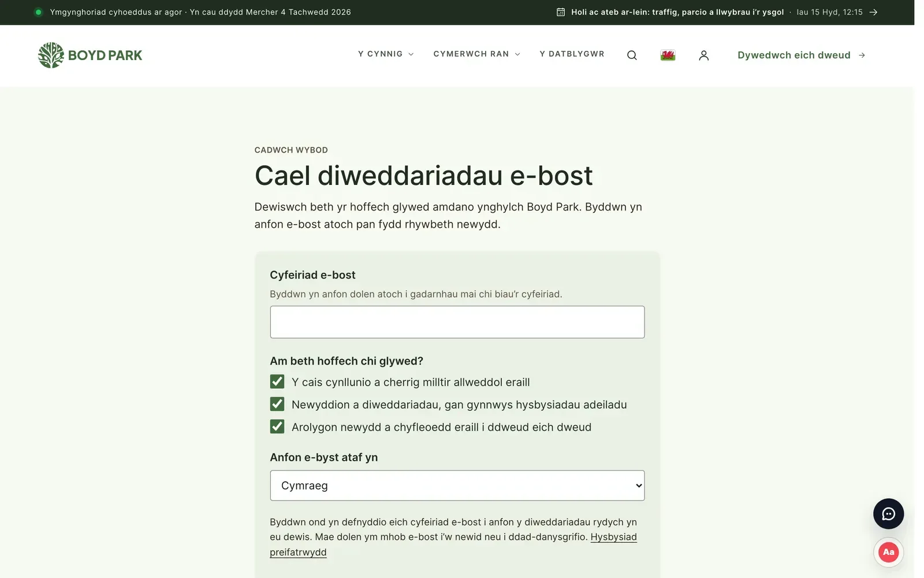The height and width of the screenshot is (578, 924).
Task: Click the Anfon e-byst ataf yn label
Action: [323, 457]
